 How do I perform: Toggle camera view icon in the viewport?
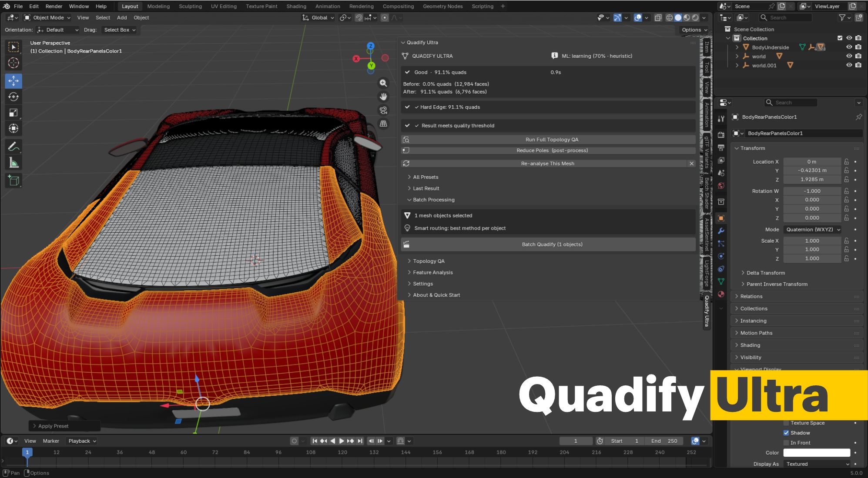point(383,110)
